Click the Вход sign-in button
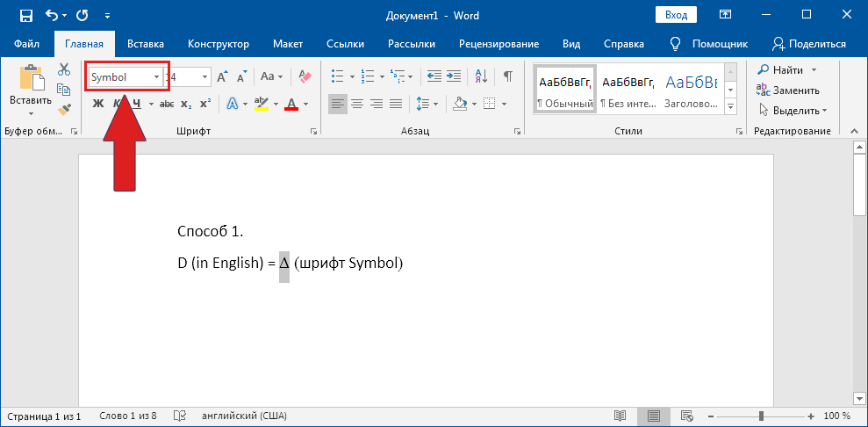Image resolution: width=868 pixels, height=427 pixels. (676, 16)
